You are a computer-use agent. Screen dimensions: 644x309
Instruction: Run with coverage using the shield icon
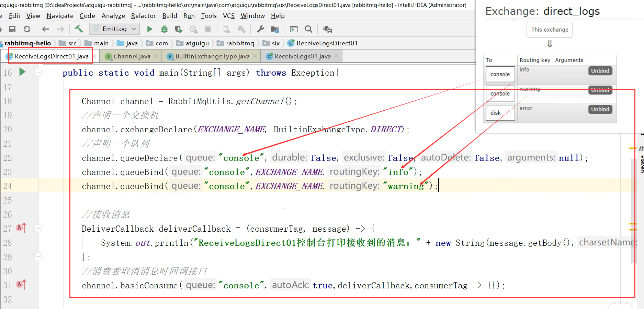point(179,29)
